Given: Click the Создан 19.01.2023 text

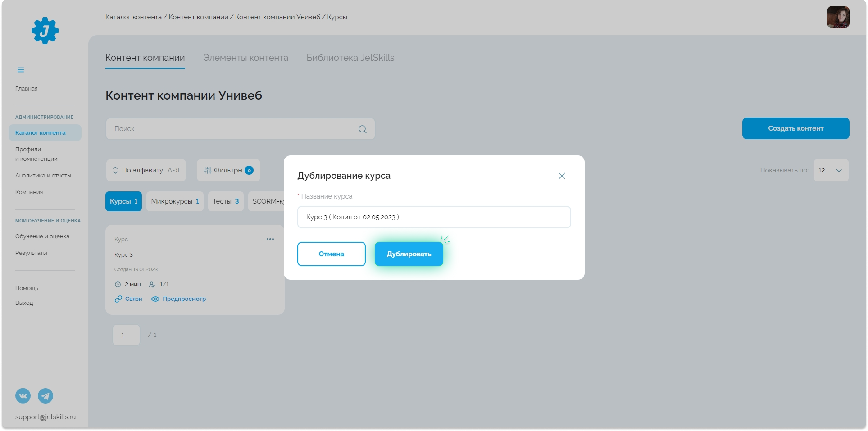Looking at the screenshot, I should coord(136,269).
